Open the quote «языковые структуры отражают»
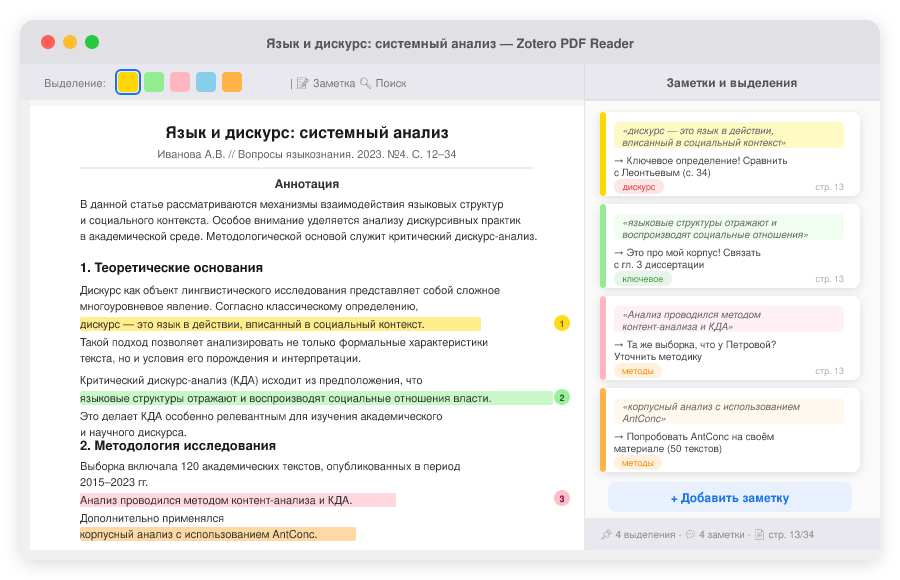The image size is (900, 580). 729,228
